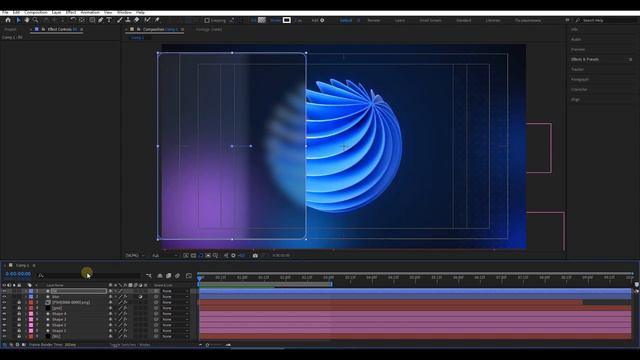
Task: Open the Audio panel on right
Action: point(576,40)
